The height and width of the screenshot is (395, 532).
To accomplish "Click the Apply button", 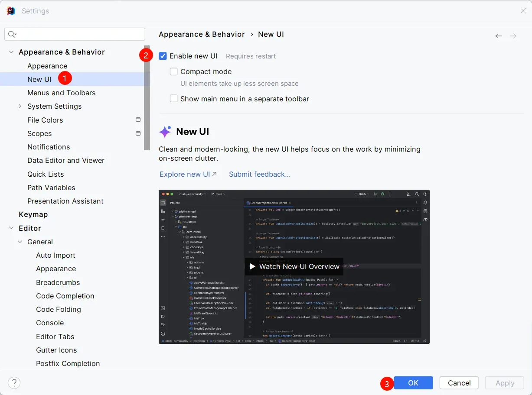I will coord(505,383).
